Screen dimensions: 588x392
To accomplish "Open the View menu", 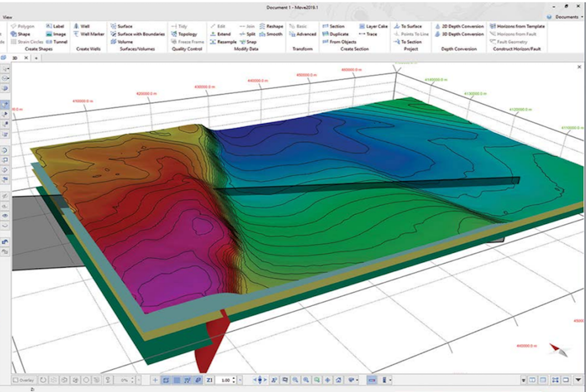I will click(x=7, y=17).
